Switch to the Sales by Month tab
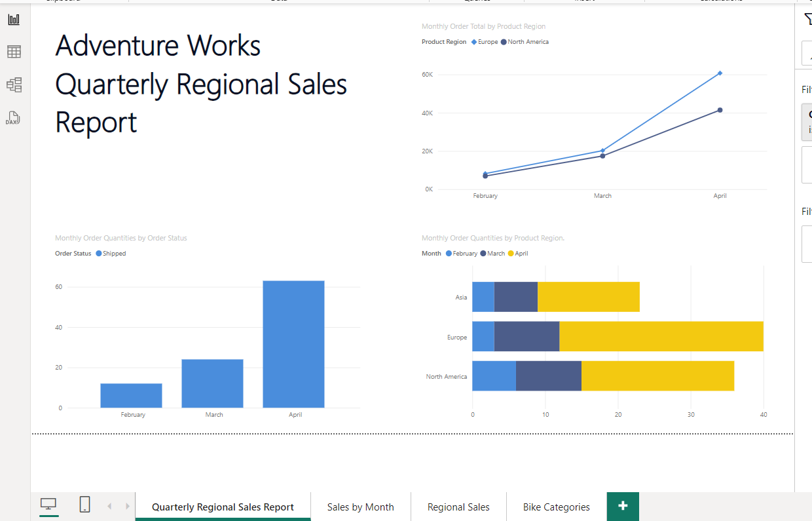This screenshot has height=521, width=812. (x=360, y=507)
